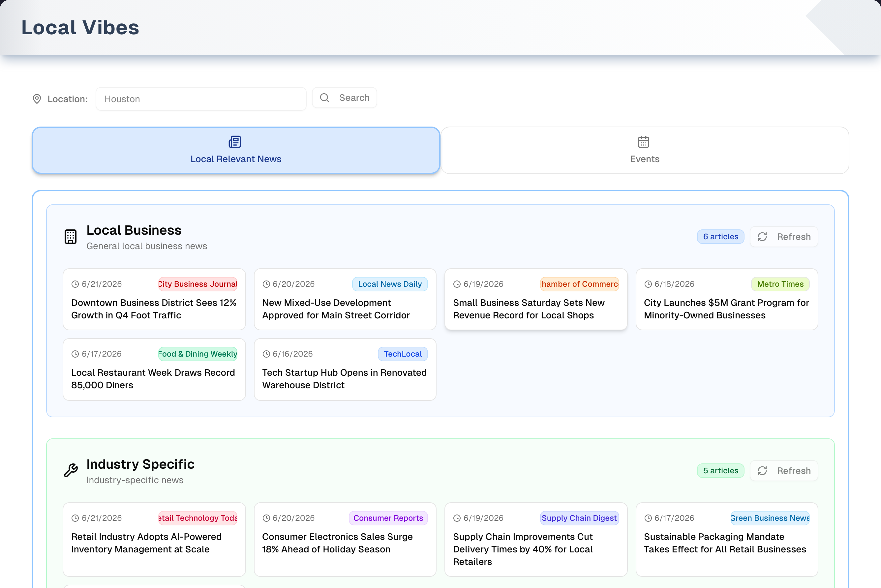This screenshot has width=881, height=588.
Task: Select the Local Relevant News tab
Action: tap(236, 150)
